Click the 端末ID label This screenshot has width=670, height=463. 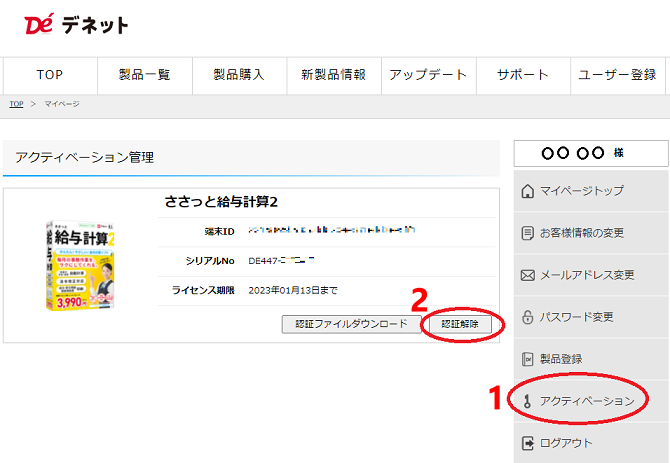pos(219,232)
